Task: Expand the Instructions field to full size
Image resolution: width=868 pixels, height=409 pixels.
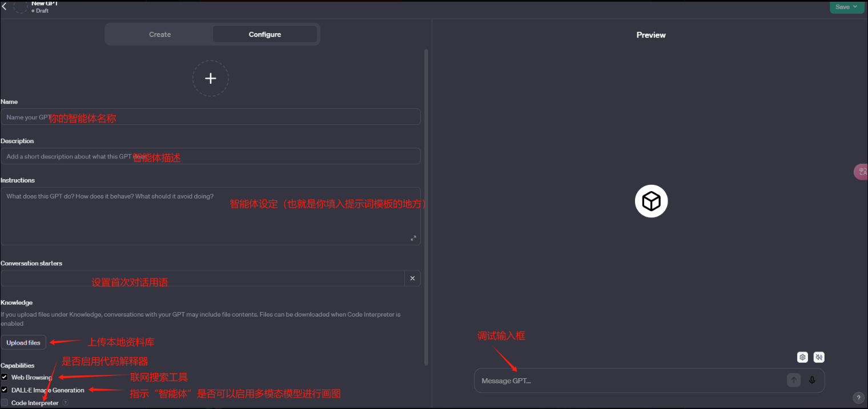Action: pyautogui.click(x=413, y=238)
